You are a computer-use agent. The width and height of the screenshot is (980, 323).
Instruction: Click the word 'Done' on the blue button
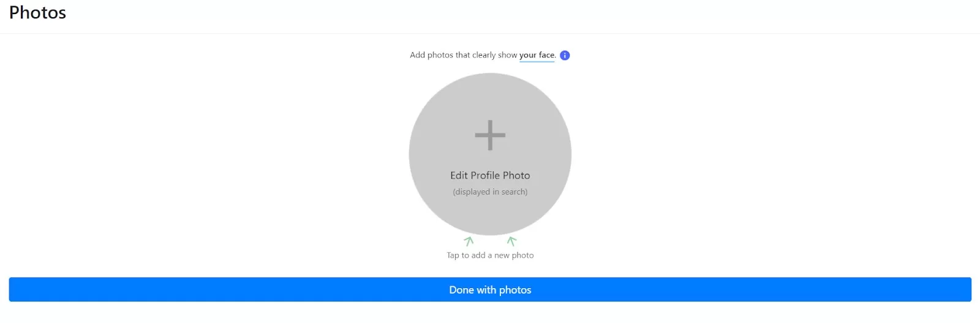(x=461, y=290)
